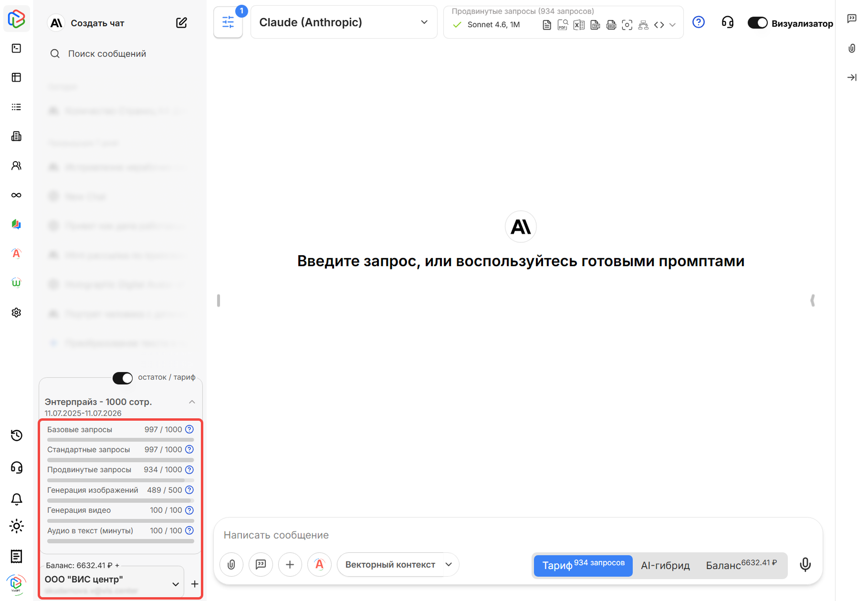Toggle the Визуализатор switch

tap(757, 23)
